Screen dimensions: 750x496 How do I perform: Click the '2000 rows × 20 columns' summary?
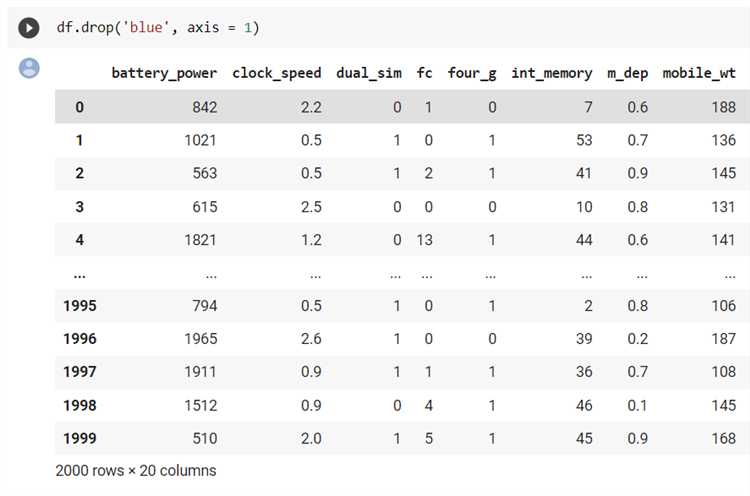tap(136, 471)
